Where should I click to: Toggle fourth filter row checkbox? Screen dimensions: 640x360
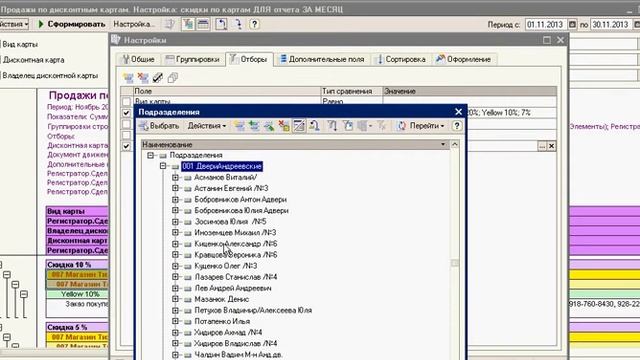[127, 135]
